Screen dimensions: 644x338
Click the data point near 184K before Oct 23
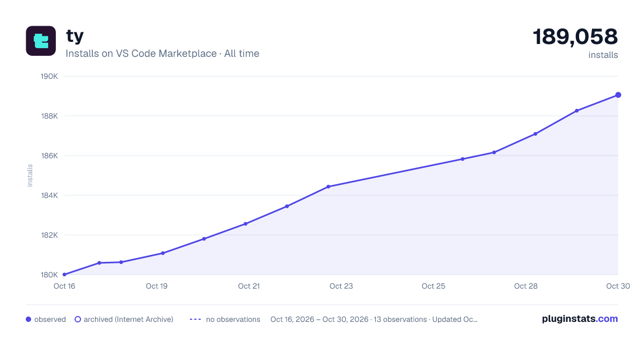328,187
